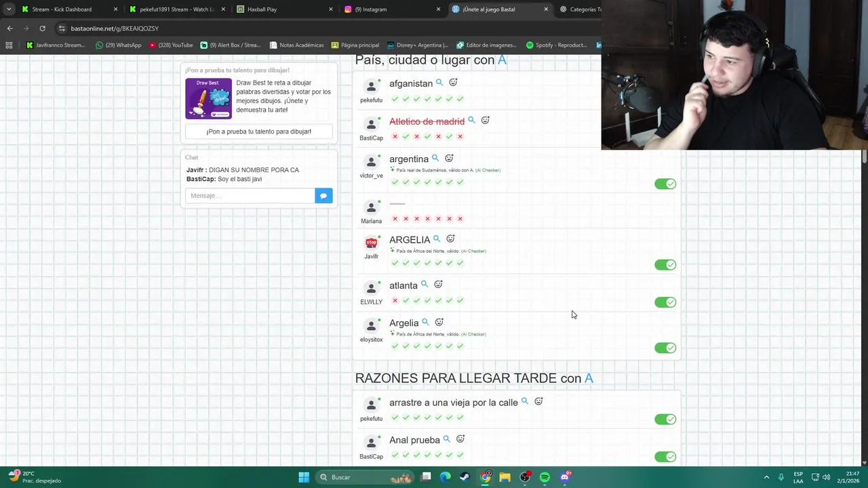Screen dimensions: 868x488
Task: Open emoji reactions for "afganistan"
Action: [x=453, y=83]
